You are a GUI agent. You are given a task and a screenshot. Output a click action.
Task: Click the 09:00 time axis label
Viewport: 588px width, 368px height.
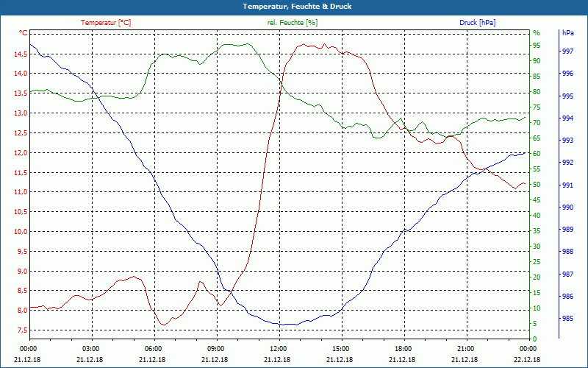[215, 349]
